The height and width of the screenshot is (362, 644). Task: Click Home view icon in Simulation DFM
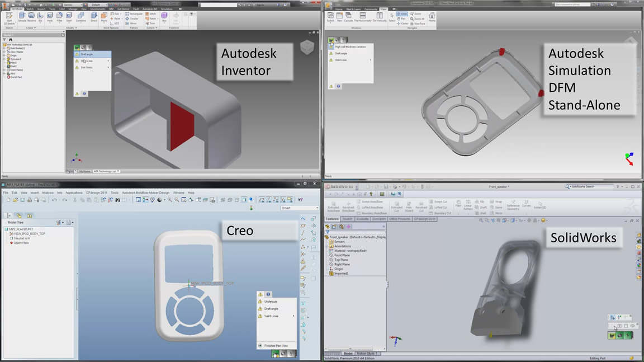coord(432,17)
